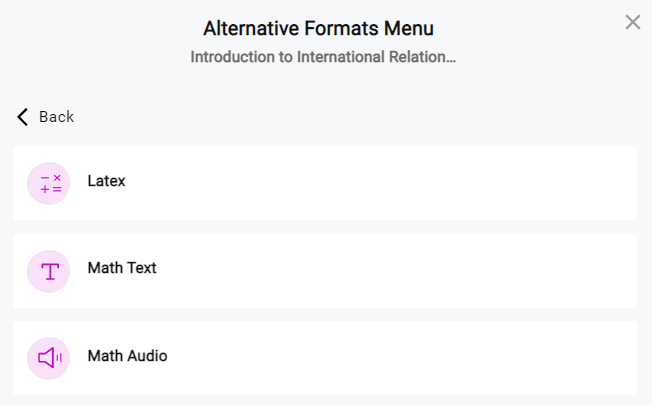Click empty area of the Latex card
The image size is (652, 405).
pyautogui.click(x=374, y=183)
